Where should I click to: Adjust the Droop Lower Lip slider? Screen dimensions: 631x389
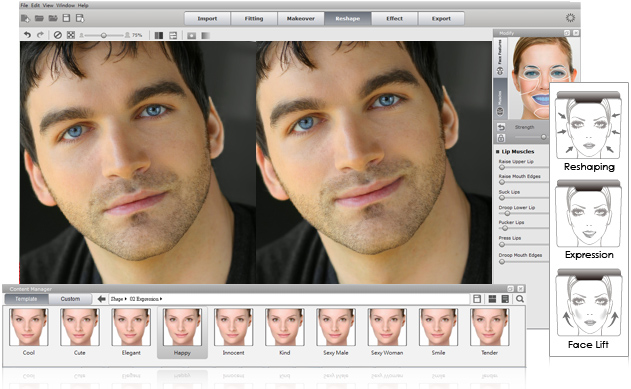[x=507, y=213]
